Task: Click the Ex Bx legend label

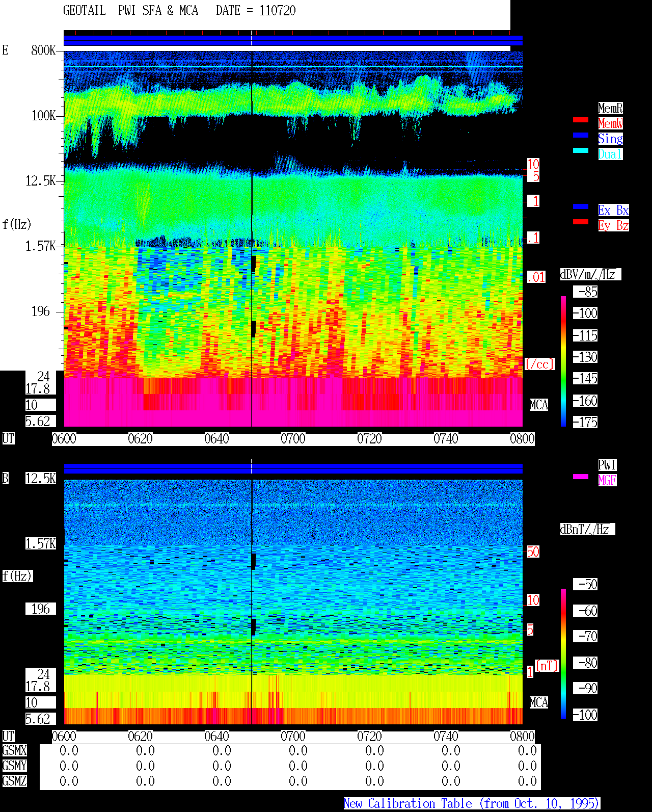Action: (x=613, y=210)
